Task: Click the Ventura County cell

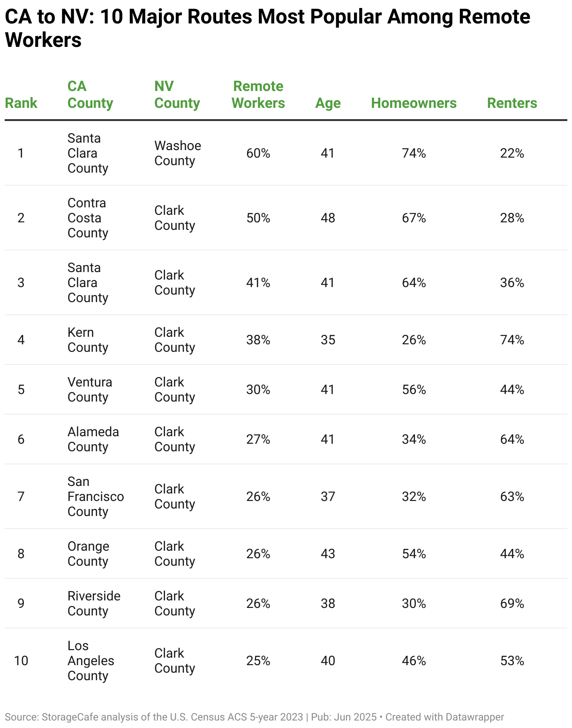Action: point(90,390)
